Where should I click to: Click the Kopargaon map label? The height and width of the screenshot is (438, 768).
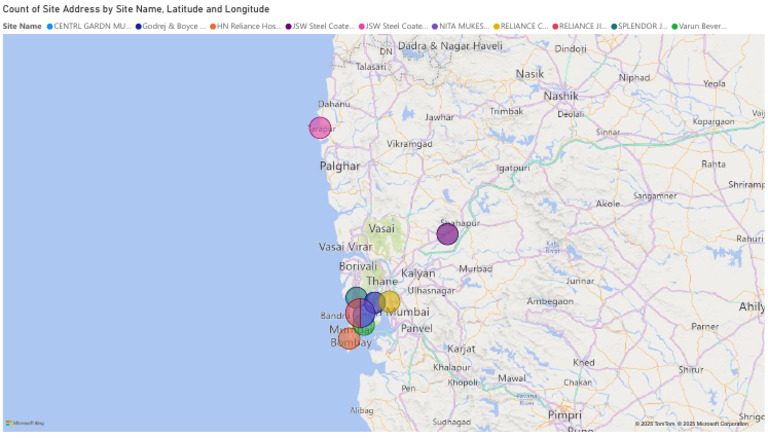tap(713, 122)
